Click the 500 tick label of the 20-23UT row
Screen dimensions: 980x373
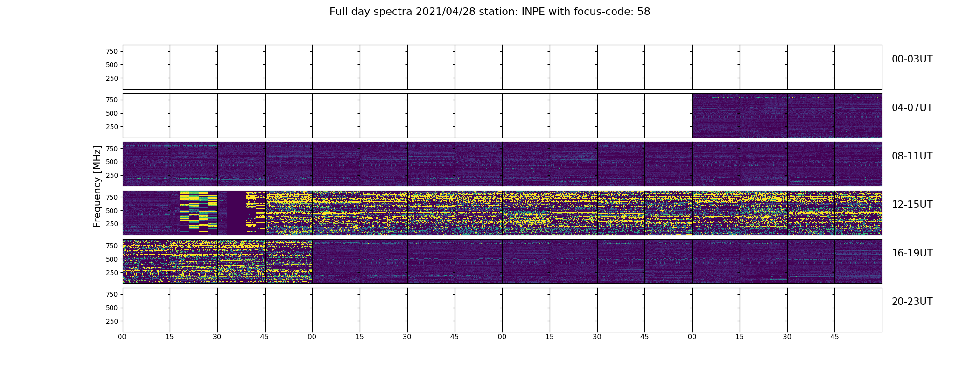click(112, 308)
